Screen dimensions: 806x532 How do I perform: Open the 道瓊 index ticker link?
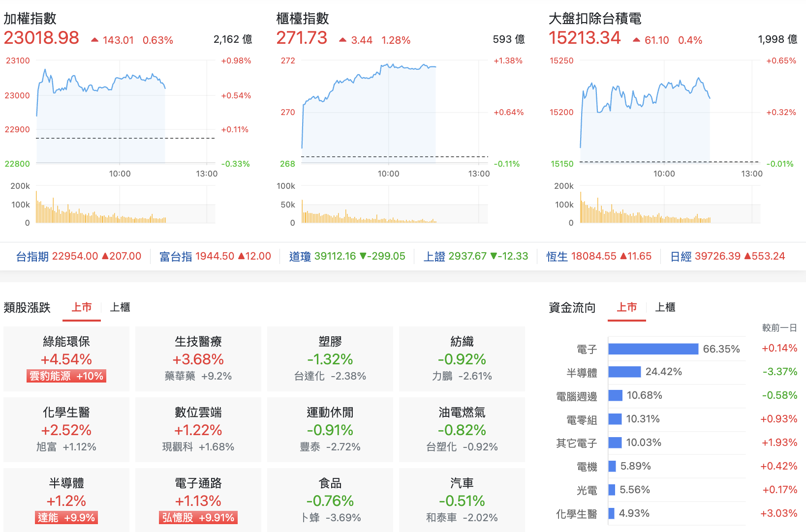pos(347,256)
